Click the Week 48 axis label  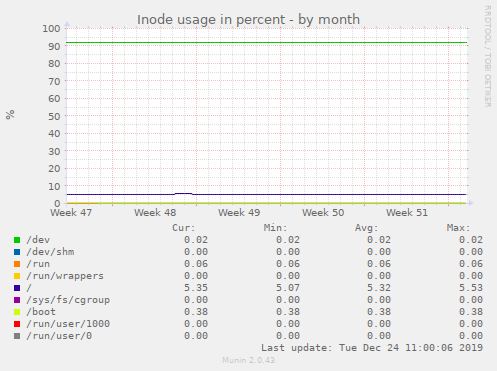tap(155, 213)
